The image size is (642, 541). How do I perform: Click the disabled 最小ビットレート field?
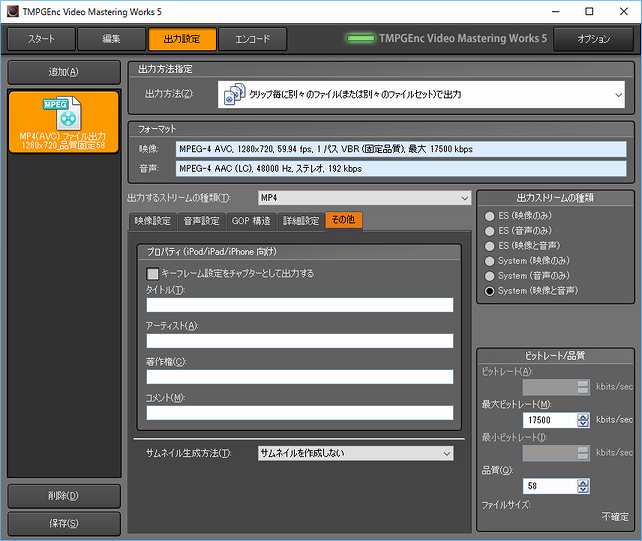pos(556,453)
